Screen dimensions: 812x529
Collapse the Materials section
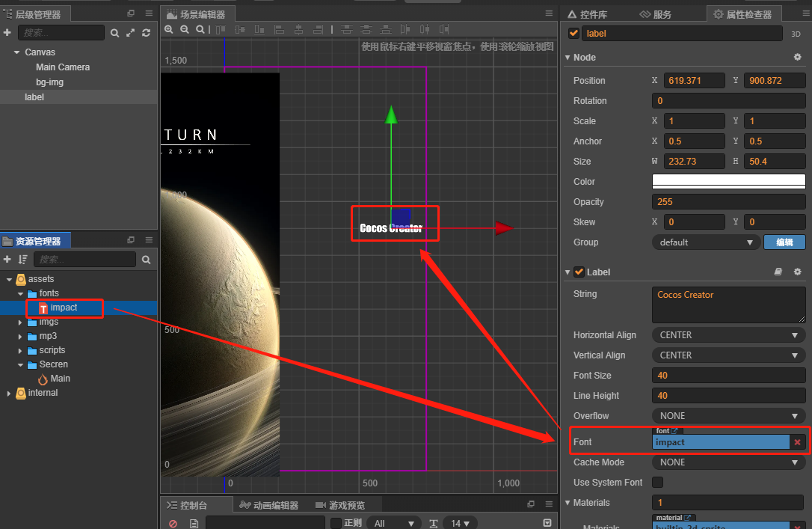pos(568,503)
